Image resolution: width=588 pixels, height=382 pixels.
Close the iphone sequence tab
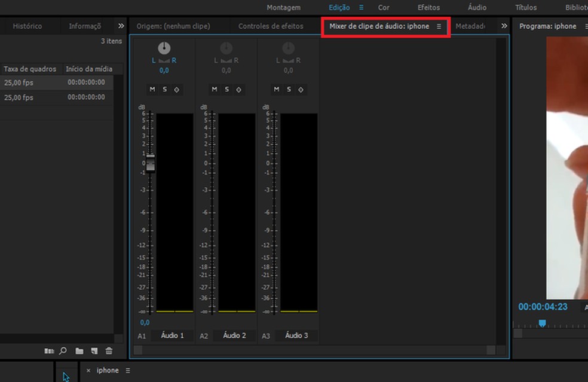[x=88, y=371]
